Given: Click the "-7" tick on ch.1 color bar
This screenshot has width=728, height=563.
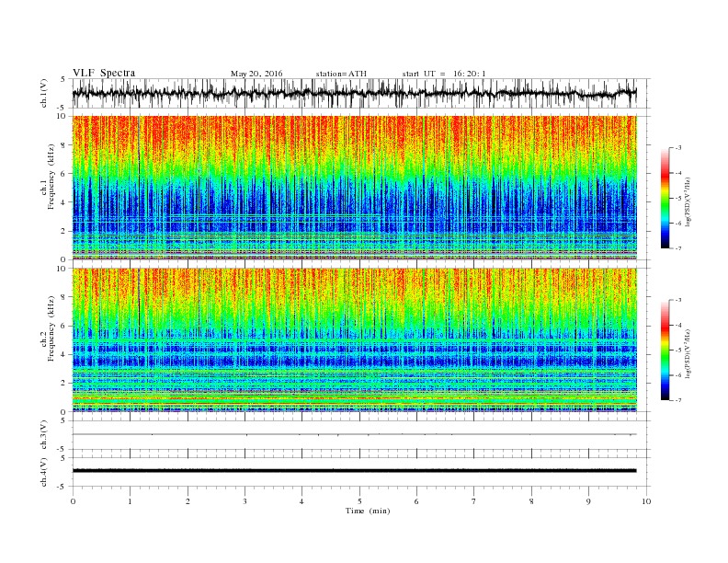Looking at the screenshot, I should [x=677, y=248].
